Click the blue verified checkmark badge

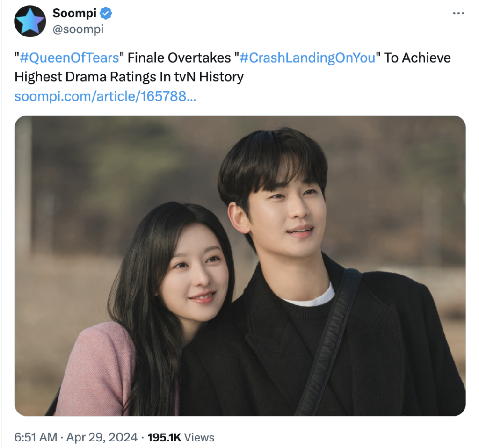pyautogui.click(x=106, y=14)
